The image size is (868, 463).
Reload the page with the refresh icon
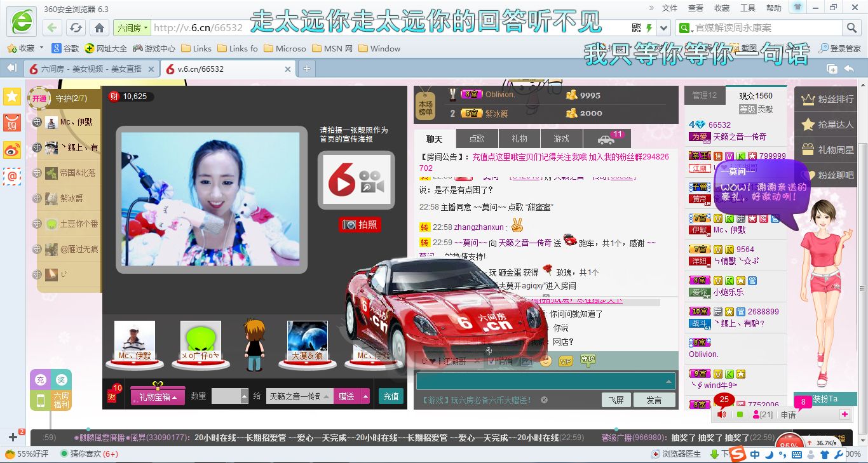[x=76, y=28]
